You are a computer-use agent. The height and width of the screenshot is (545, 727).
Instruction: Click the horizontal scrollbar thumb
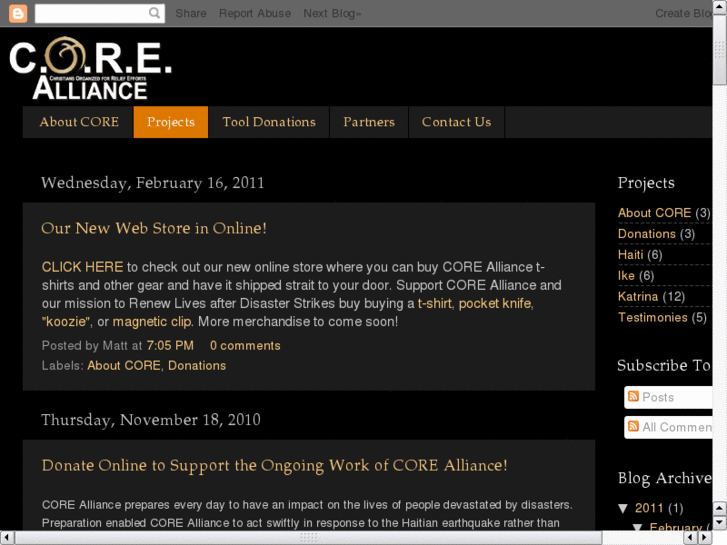coord(308,538)
